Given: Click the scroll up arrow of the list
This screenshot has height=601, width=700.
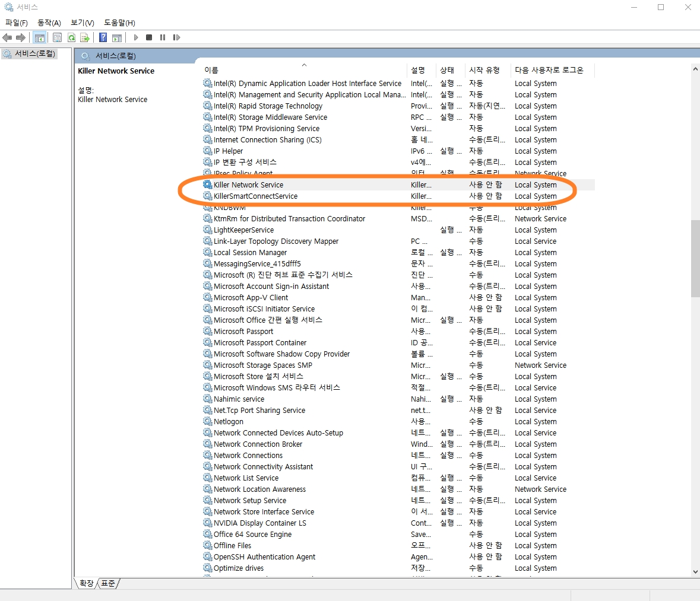Looking at the screenshot, I should (x=695, y=69).
